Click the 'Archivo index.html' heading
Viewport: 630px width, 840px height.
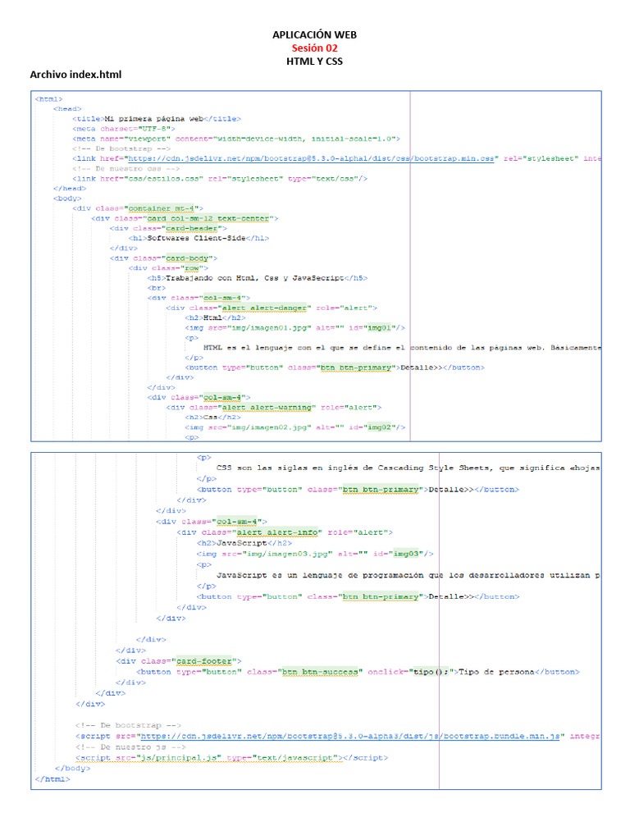75,75
